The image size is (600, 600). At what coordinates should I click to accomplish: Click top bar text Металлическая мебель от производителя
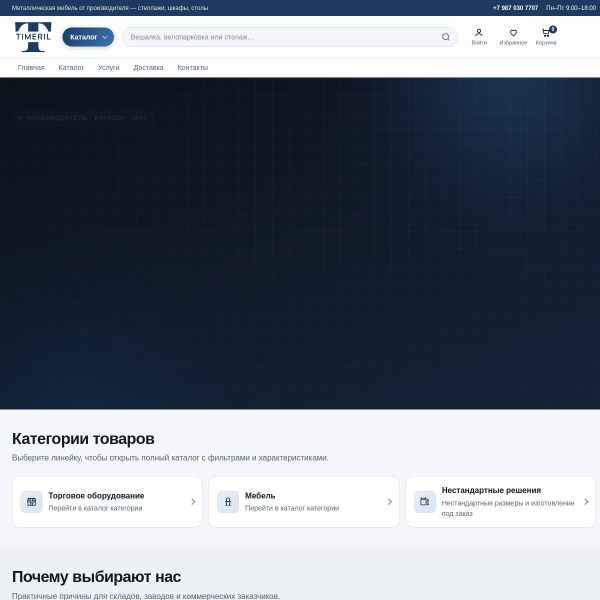pyautogui.click(x=110, y=8)
